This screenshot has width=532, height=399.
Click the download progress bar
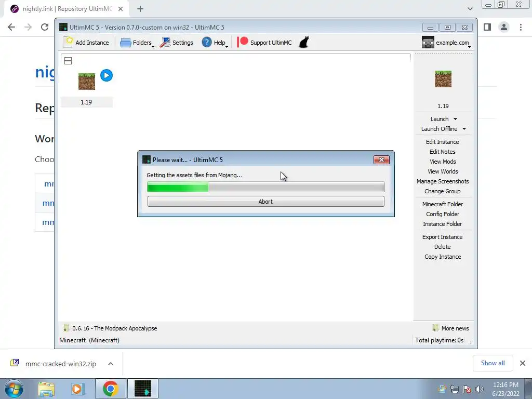pos(265,187)
